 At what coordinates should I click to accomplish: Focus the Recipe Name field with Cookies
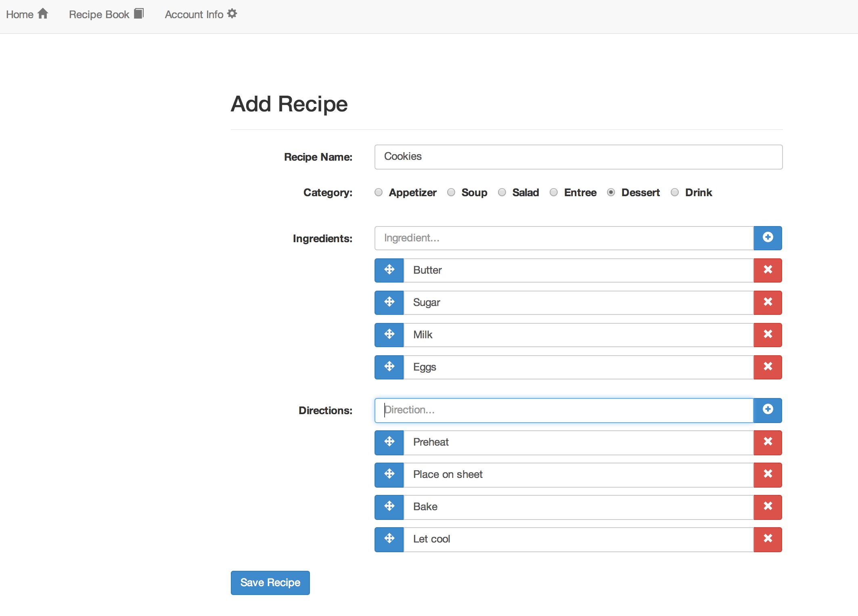(578, 157)
